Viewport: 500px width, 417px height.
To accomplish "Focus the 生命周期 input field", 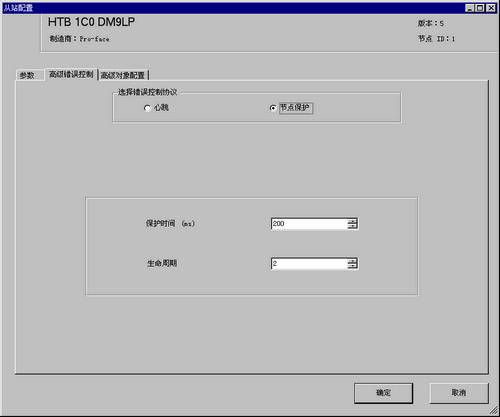I will [x=309, y=264].
